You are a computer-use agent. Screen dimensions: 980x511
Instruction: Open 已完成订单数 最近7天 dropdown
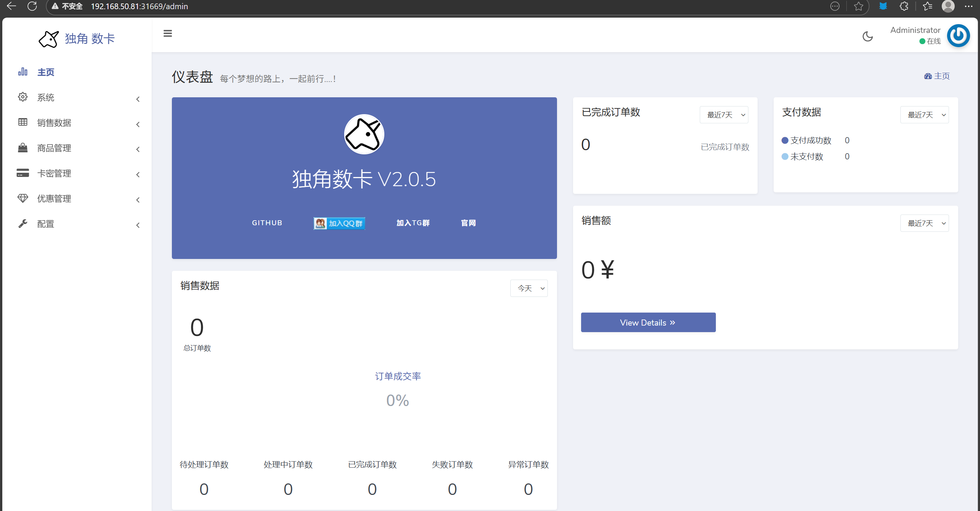coord(724,115)
